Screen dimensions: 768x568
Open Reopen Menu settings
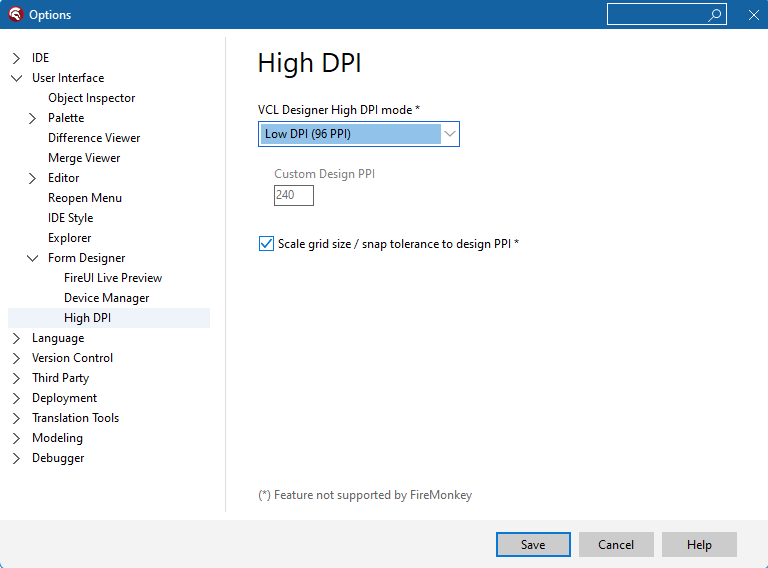coord(85,198)
